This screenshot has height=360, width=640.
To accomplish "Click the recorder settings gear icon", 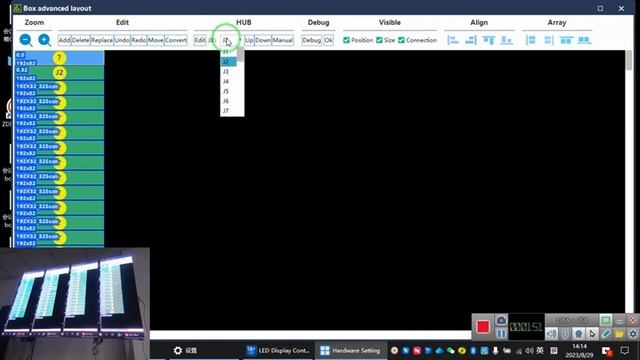I will tap(633, 334).
